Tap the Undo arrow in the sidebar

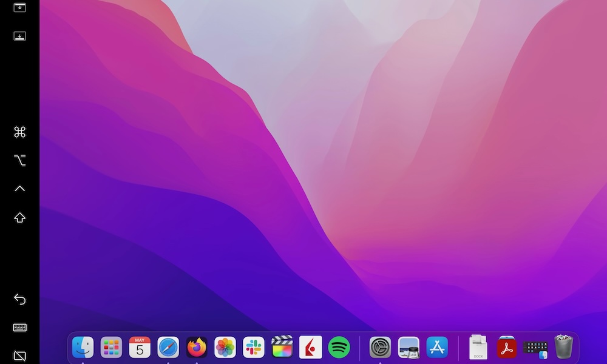(x=19, y=299)
